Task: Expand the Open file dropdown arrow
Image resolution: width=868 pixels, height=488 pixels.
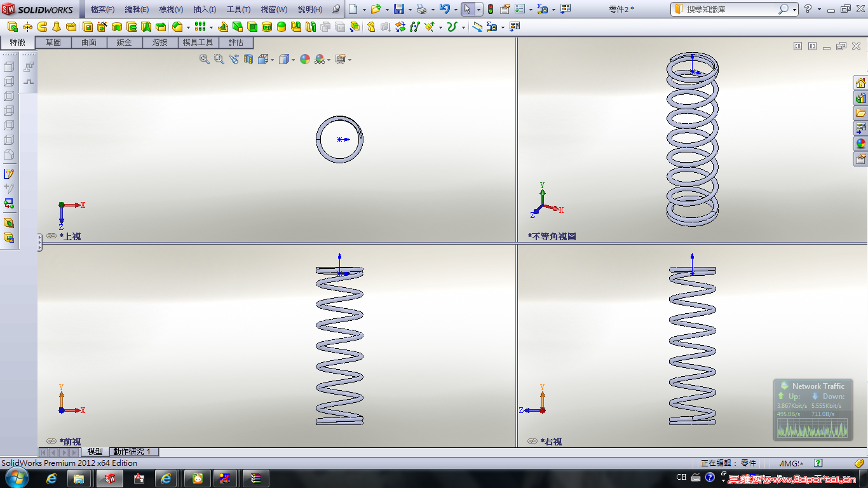Action: (x=387, y=10)
